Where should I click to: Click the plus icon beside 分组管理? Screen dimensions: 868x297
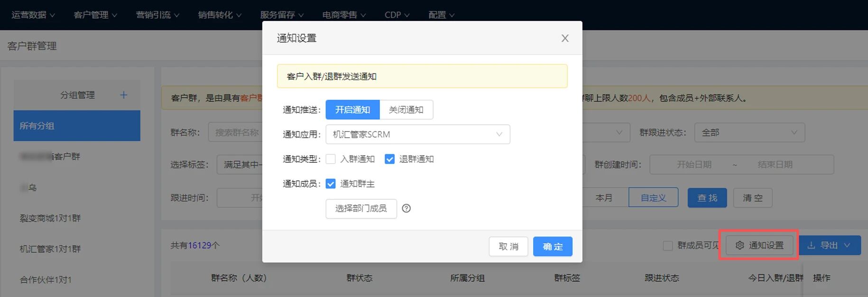[123, 95]
